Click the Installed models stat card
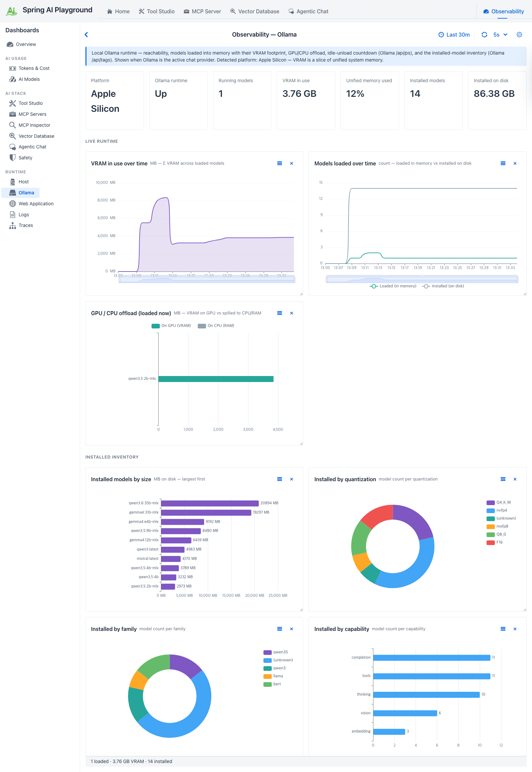The image size is (532, 772). [433, 100]
